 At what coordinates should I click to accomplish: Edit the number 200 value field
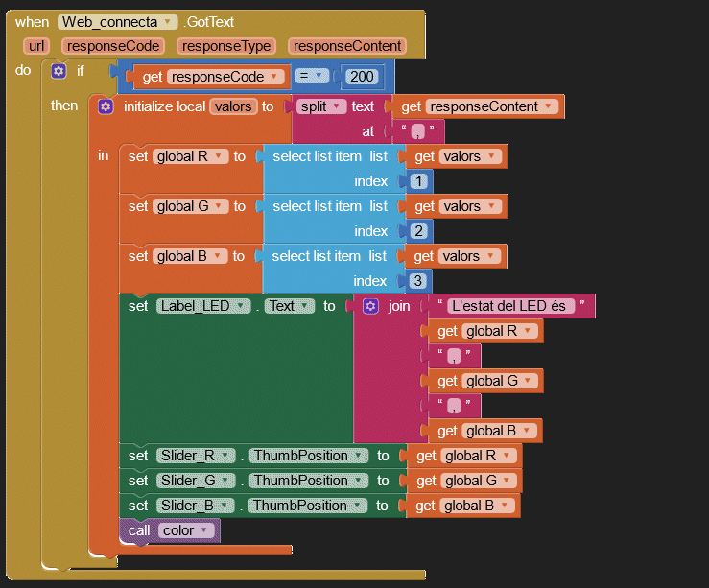click(x=365, y=77)
